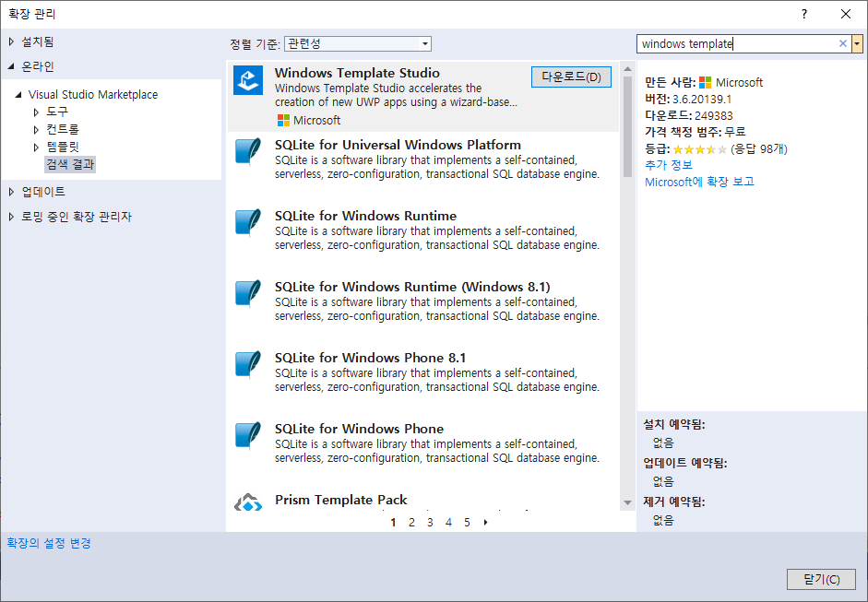Click the Windows Template Studio extension icon

coord(248,80)
